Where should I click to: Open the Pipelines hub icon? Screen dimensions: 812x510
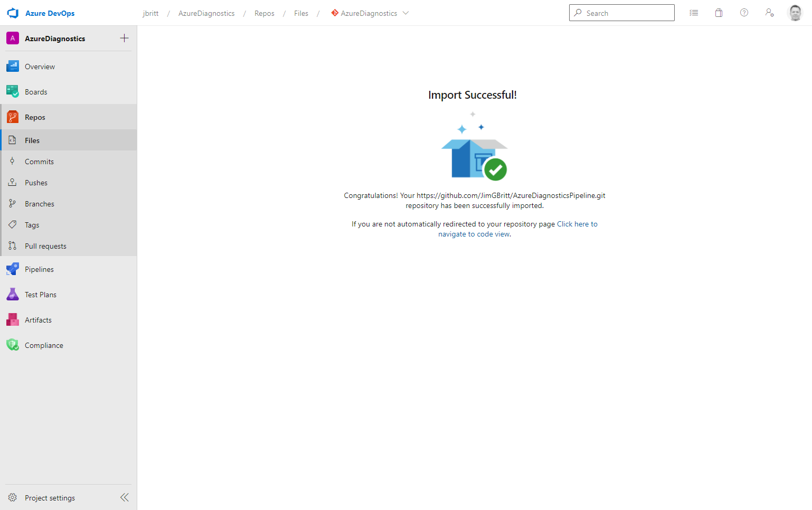13,269
